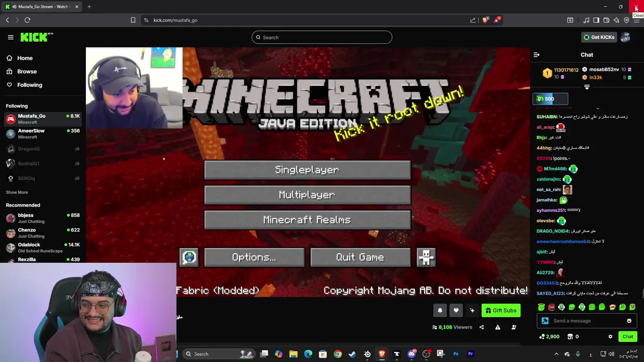Click username DRAGO_NOID4 in chat
The image size is (644, 362).
(x=552, y=231)
